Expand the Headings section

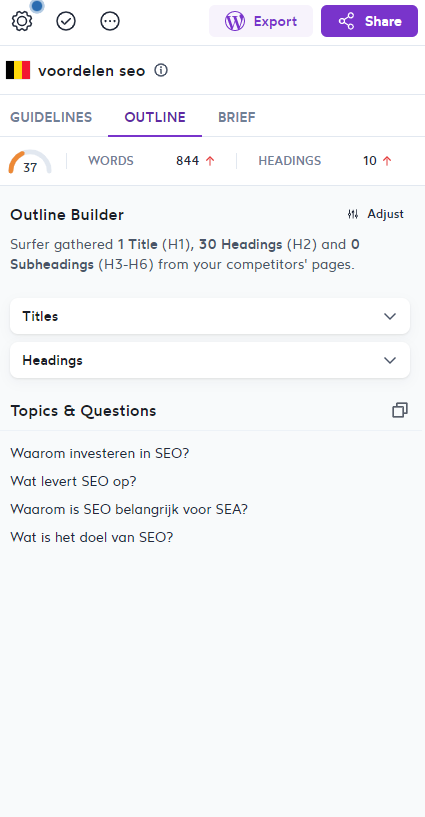(210, 361)
